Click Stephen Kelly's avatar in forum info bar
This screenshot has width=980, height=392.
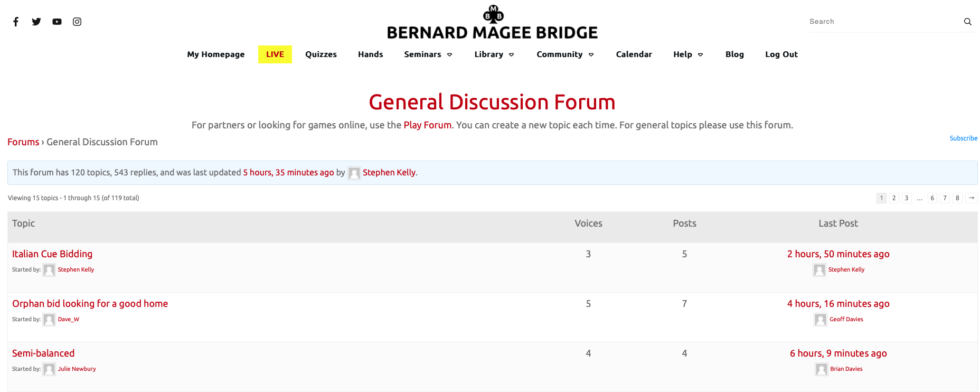pyautogui.click(x=354, y=173)
